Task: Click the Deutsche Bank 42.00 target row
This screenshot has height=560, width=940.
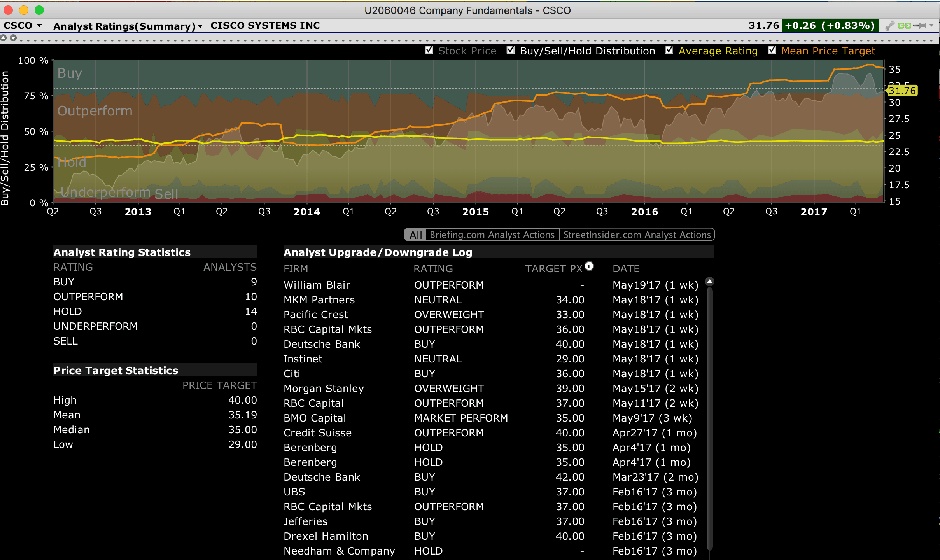Action: point(491,477)
